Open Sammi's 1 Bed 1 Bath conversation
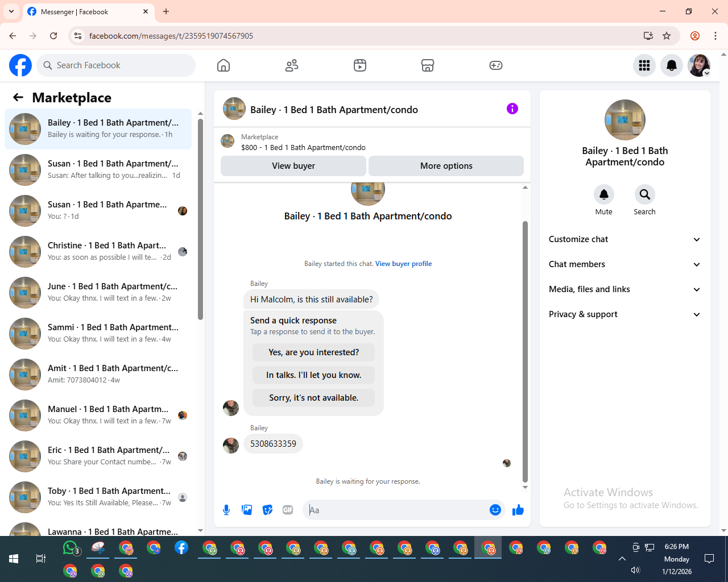The width and height of the screenshot is (728, 582). pos(98,334)
